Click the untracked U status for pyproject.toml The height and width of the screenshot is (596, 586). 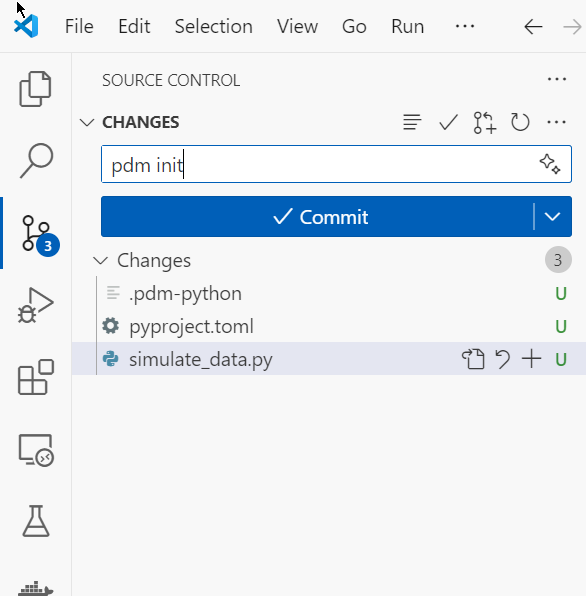[561, 327]
